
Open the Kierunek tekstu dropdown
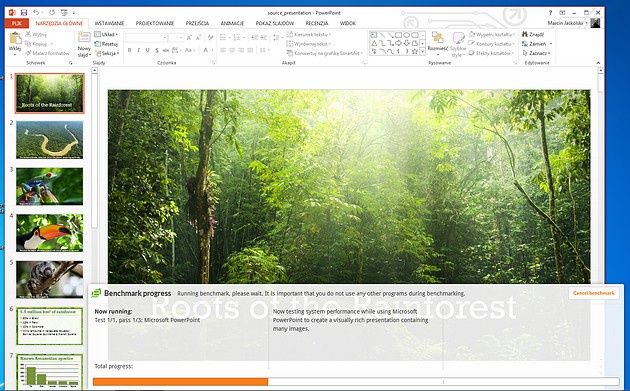tap(309, 35)
